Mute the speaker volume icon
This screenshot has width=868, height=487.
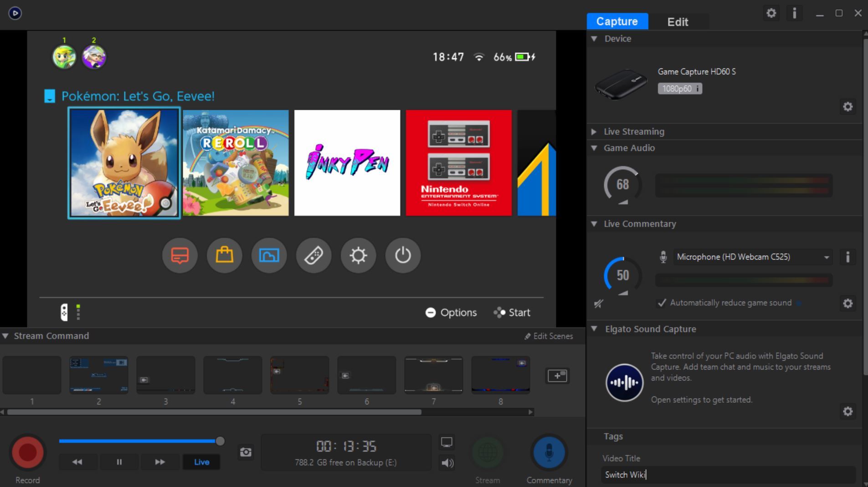coord(447,463)
